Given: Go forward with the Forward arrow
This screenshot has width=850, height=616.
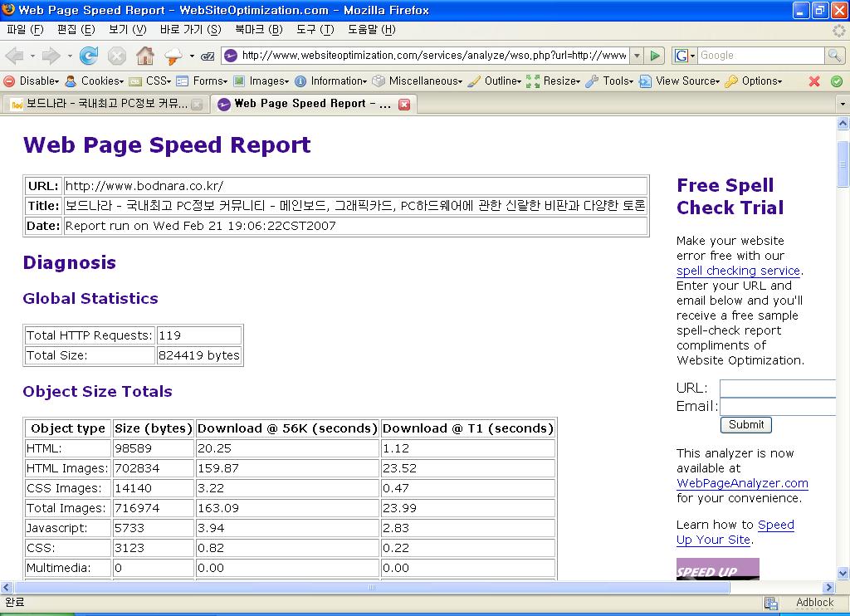Looking at the screenshot, I should click(51, 56).
